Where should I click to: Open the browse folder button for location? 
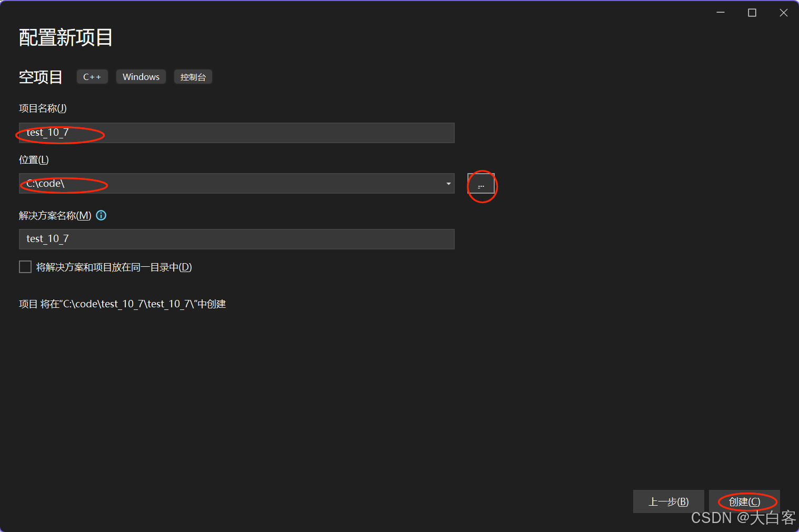point(481,184)
